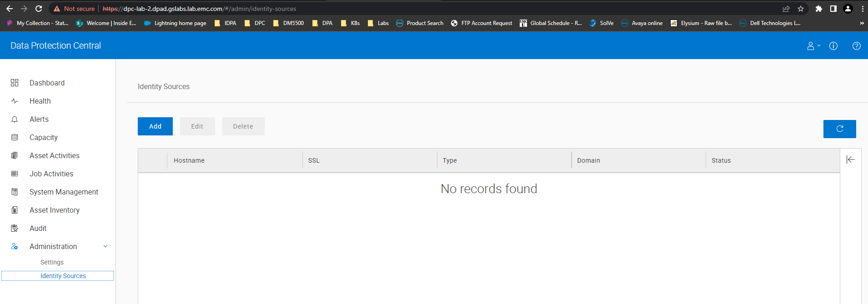Image resolution: width=868 pixels, height=304 pixels.
Task: Open the DPA bookmark folder
Action: pyautogui.click(x=322, y=23)
